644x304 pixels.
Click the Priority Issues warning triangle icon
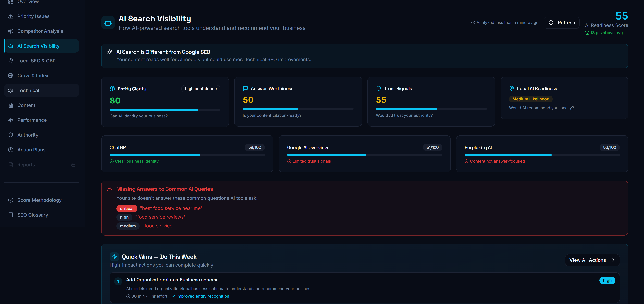[x=10, y=16]
